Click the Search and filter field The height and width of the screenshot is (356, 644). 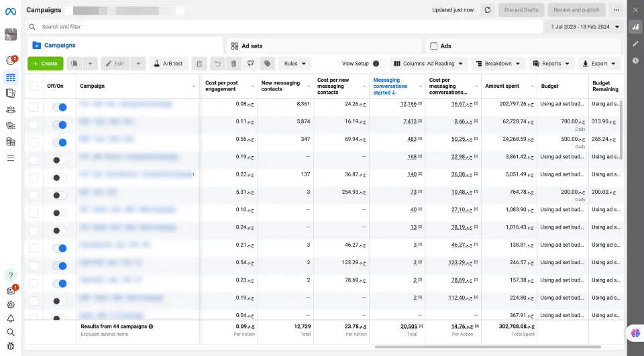(x=284, y=27)
